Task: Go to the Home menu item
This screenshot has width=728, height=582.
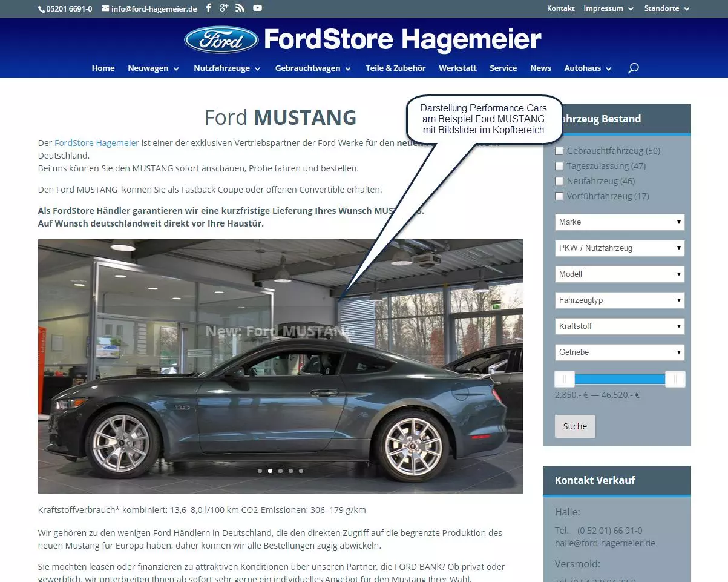Action: [x=103, y=68]
